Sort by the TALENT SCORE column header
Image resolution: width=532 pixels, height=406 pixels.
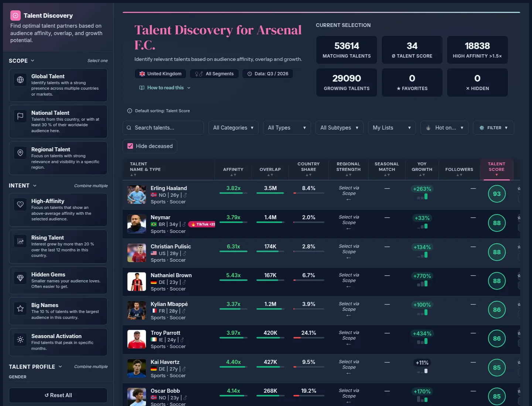(x=497, y=169)
